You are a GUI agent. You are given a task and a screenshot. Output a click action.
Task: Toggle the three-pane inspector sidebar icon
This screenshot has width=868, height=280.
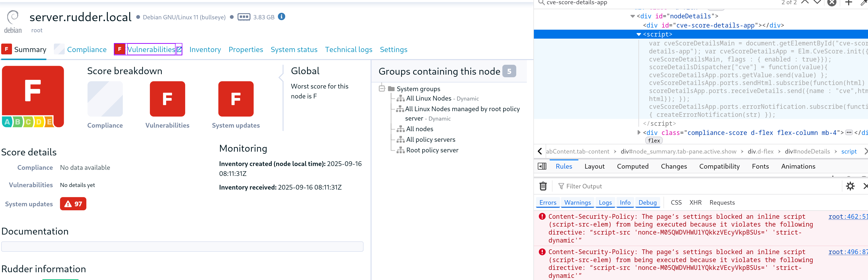(542, 166)
